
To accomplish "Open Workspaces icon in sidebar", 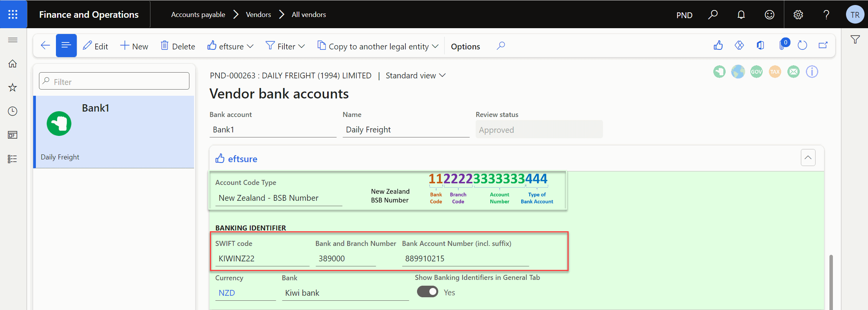I will [13, 135].
